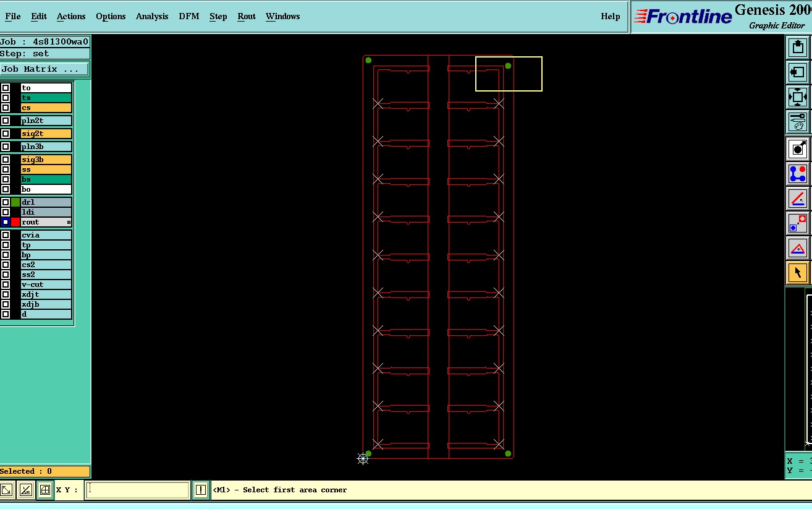Select the highlighted arrow pointer tool
Image resolution: width=812 pixels, height=509 pixels.
[798, 273]
